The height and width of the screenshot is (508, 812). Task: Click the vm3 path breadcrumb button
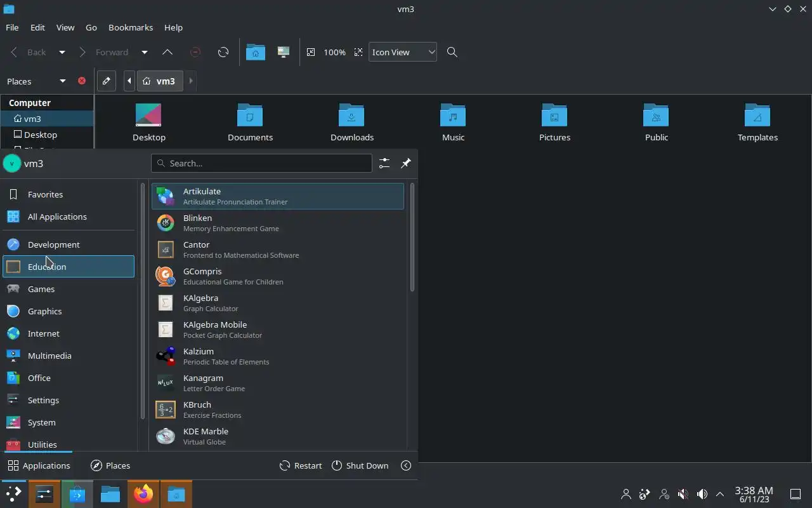pyautogui.click(x=159, y=81)
